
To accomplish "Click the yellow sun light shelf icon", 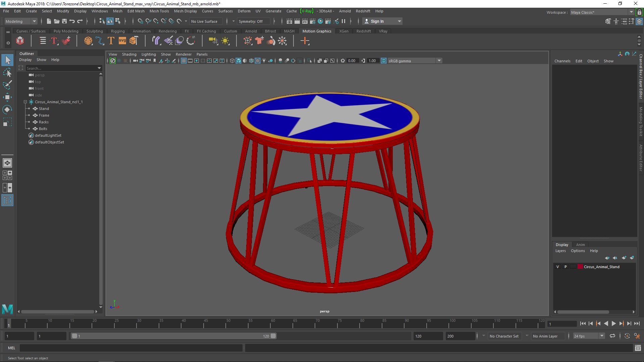I will pyautogui.click(x=225, y=41).
